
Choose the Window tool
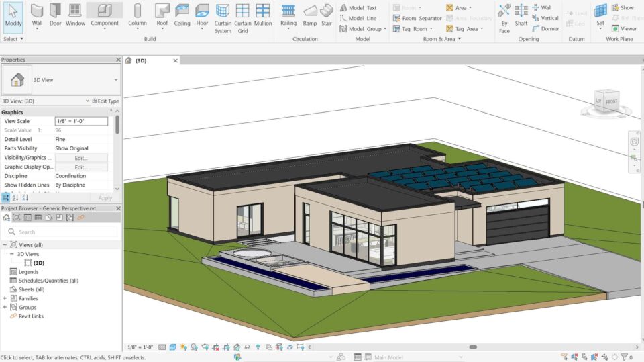[75, 15]
